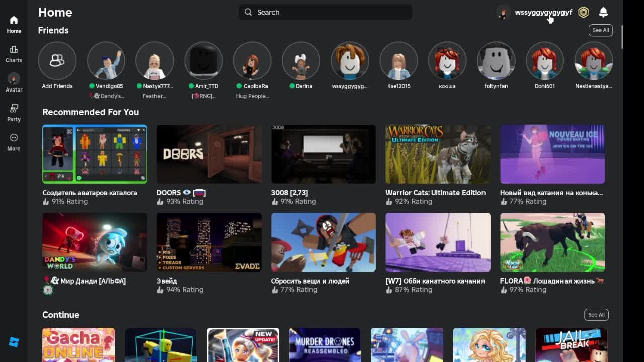Click the 93% Rating under DOORS
The width and height of the screenshot is (644, 362).
coord(184,201)
